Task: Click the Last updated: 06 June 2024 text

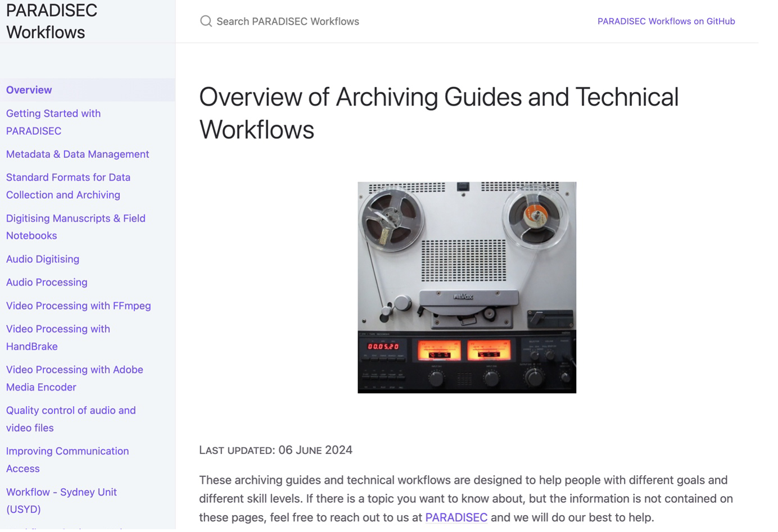Action: (275, 450)
